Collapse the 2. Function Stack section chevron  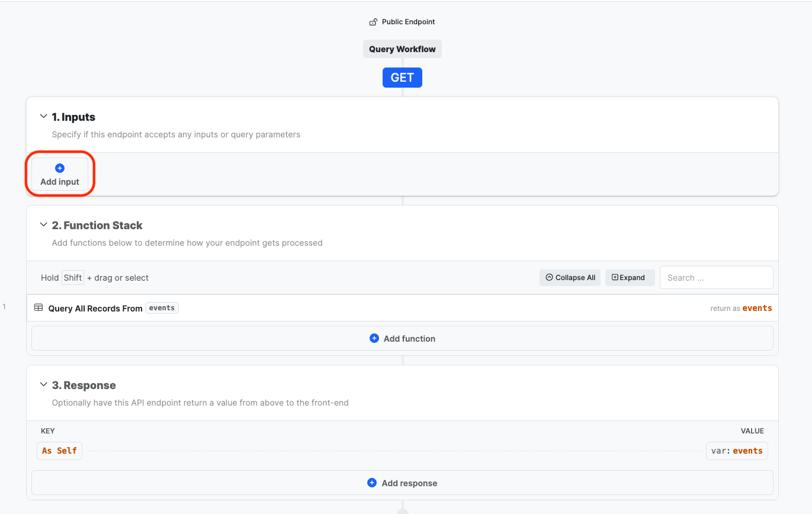(x=43, y=225)
